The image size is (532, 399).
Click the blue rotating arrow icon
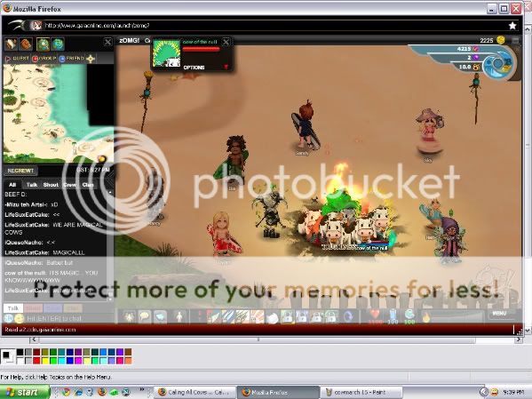[x=348, y=317]
